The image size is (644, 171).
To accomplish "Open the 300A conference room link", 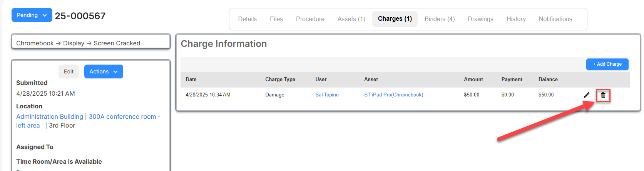I will pyautogui.click(x=88, y=121).
